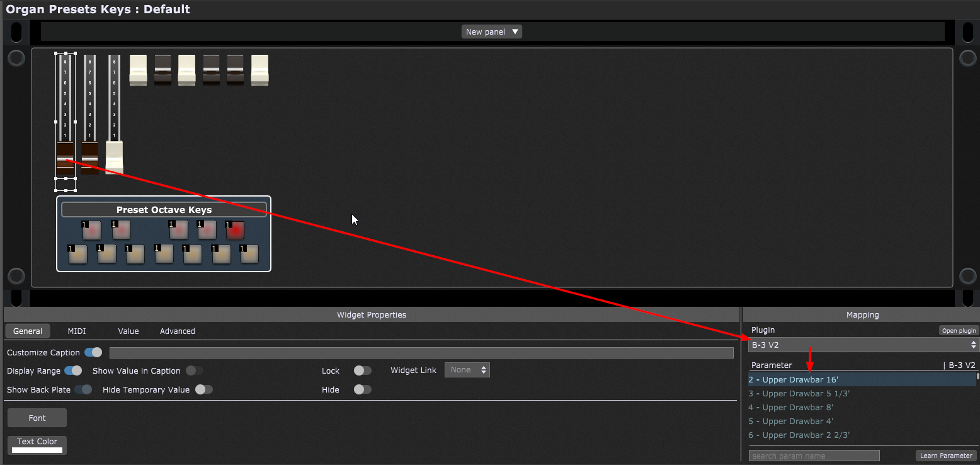This screenshot has width=980, height=465.
Task: Turn off the Display Range toggle
Action: point(73,370)
